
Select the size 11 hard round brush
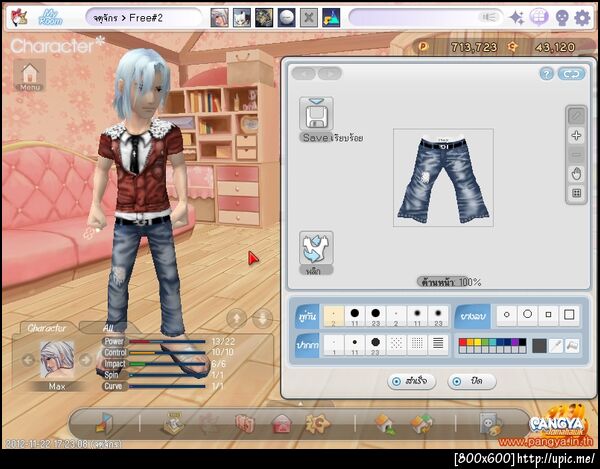coord(355,316)
